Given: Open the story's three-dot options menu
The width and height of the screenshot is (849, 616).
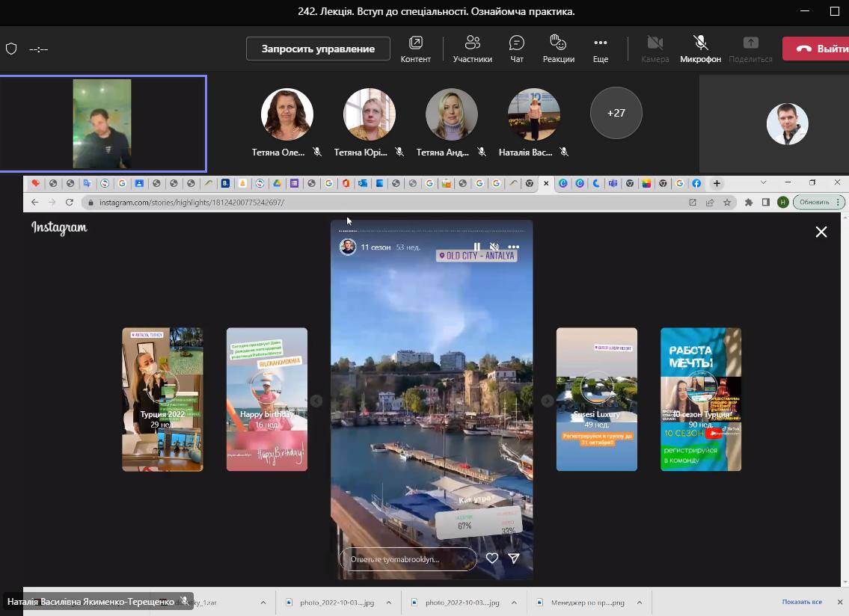Looking at the screenshot, I should click(514, 247).
